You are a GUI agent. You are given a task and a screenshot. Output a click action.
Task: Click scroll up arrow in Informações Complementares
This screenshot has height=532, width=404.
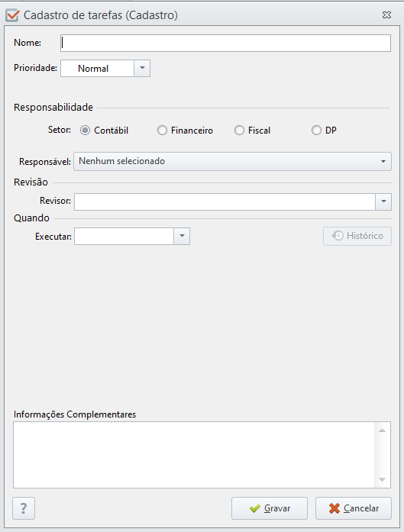tap(383, 430)
